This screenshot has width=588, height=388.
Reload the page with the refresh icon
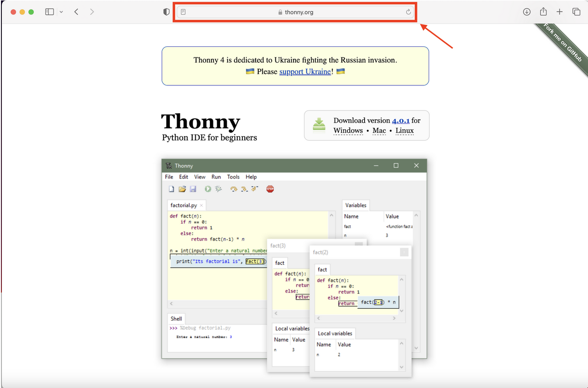pyautogui.click(x=408, y=12)
